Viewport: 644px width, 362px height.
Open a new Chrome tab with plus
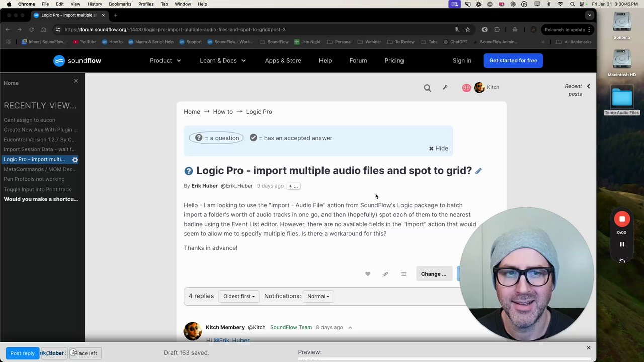click(115, 15)
